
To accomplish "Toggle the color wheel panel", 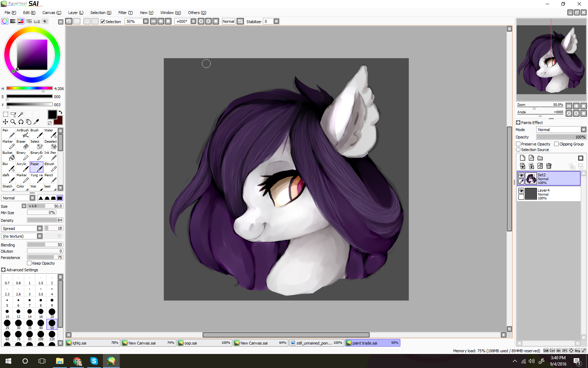I will [x=5, y=21].
